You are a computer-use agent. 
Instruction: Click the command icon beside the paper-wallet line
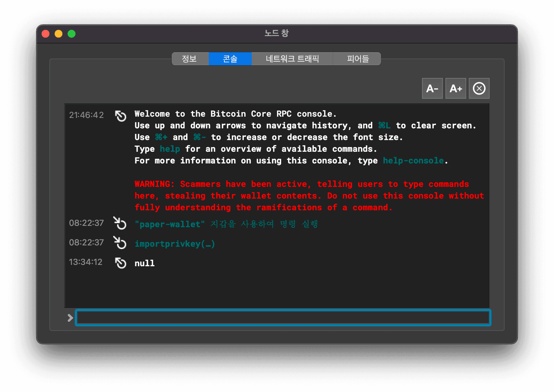(120, 223)
